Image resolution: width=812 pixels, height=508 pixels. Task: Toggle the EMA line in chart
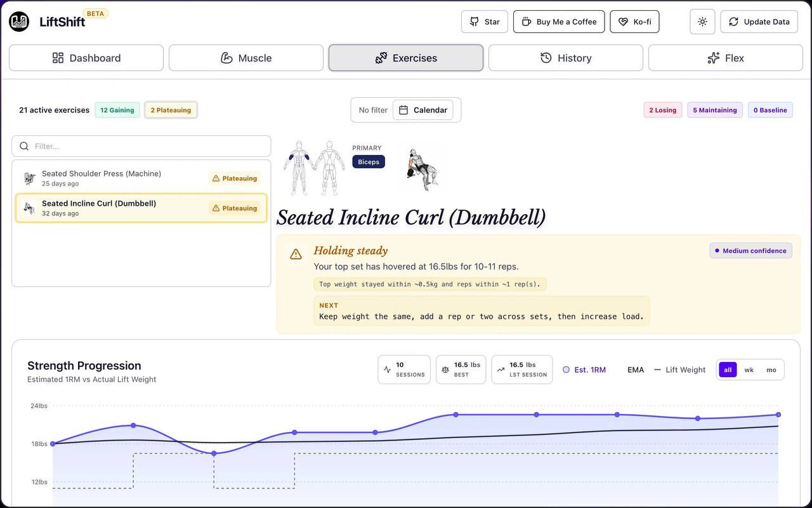(635, 370)
